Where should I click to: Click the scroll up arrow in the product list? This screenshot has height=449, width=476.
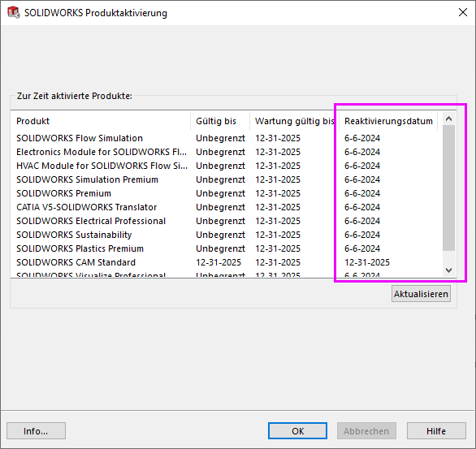pyautogui.click(x=448, y=119)
